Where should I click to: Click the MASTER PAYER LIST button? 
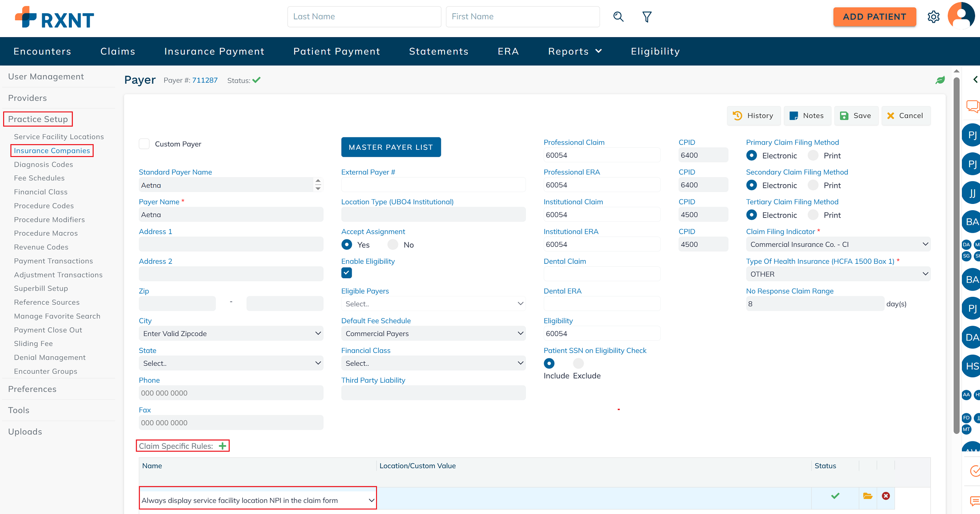[x=391, y=147]
